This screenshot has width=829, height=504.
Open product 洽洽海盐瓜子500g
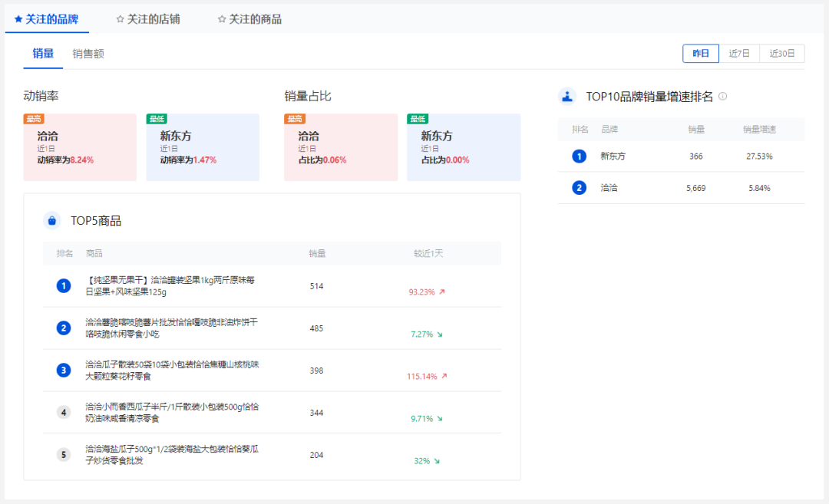coord(173,455)
